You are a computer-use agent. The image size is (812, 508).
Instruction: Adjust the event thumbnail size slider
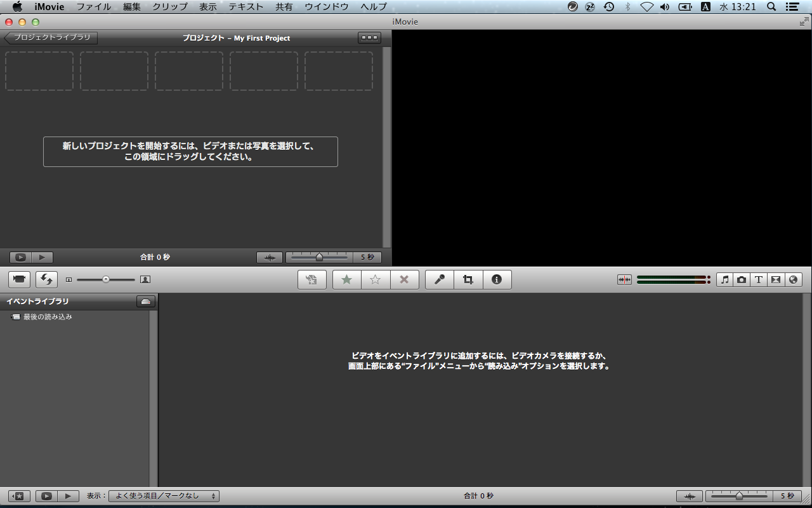coord(106,279)
